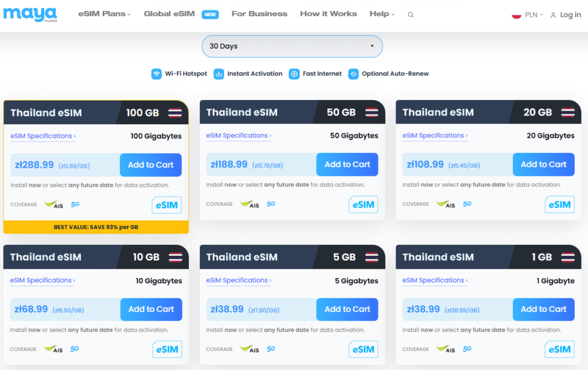Click the Maya Mobile logo

(x=30, y=14)
